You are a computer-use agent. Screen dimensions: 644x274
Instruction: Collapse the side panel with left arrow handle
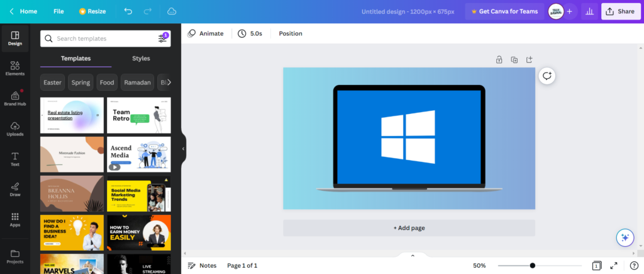[x=183, y=149]
